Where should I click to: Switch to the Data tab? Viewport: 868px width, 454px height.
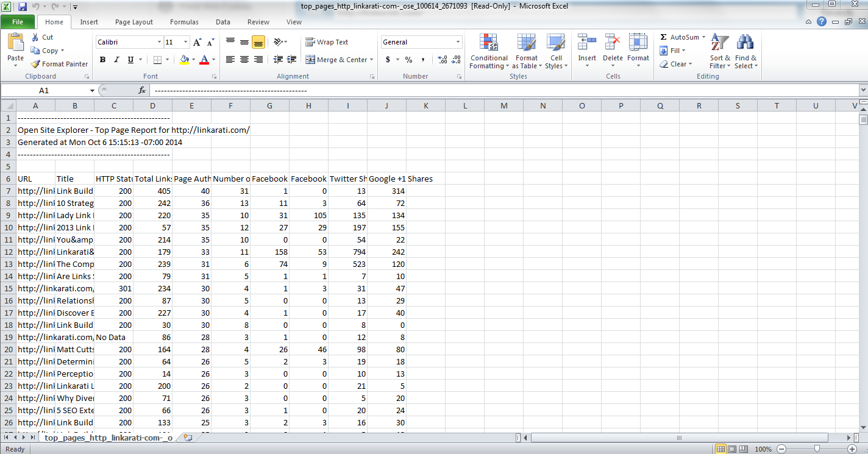tap(223, 22)
